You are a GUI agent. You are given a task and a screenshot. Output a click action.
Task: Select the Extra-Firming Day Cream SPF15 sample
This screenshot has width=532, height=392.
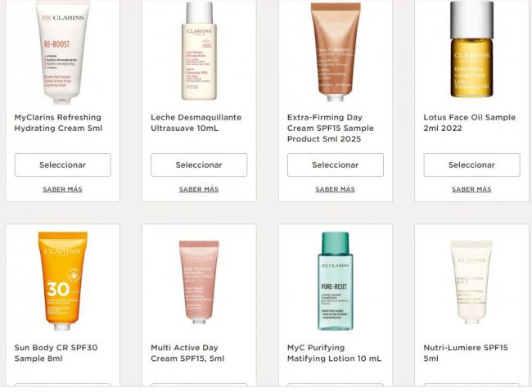[x=336, y=165]
